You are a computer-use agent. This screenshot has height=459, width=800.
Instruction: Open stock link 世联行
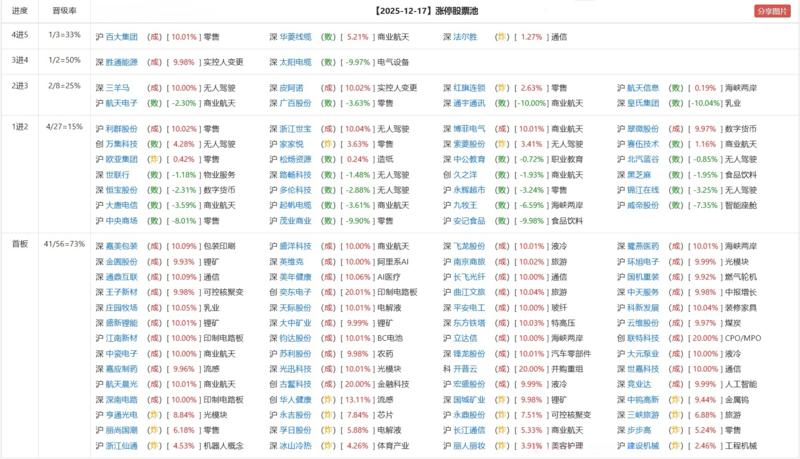pyautogui.click(x=118, y=175)
